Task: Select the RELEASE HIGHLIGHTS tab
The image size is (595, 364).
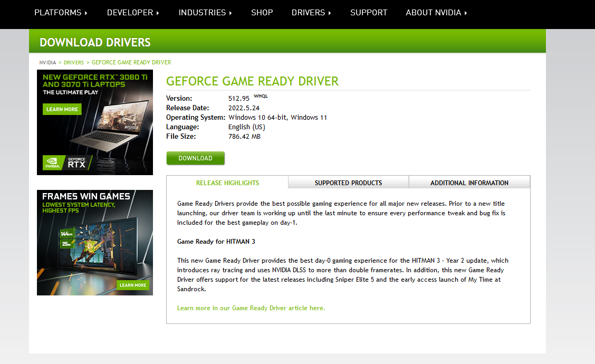Action: click(x=227, y=182)
